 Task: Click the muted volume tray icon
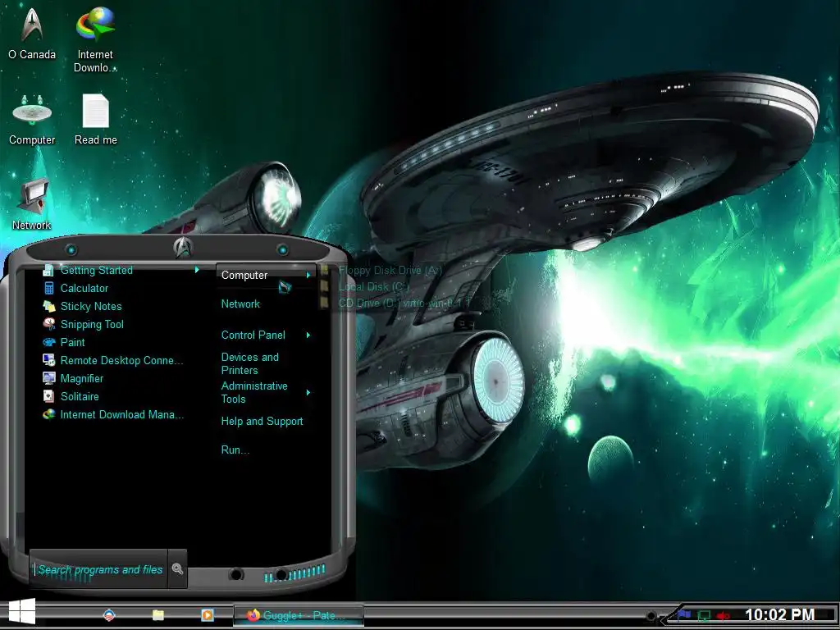[x=723, y=616]
